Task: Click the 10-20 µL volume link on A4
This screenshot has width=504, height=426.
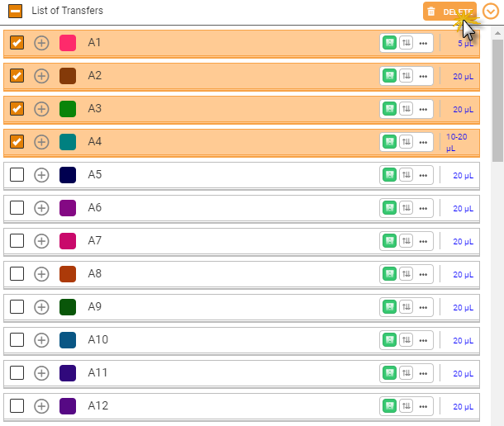Action: [x=456, y=142]
